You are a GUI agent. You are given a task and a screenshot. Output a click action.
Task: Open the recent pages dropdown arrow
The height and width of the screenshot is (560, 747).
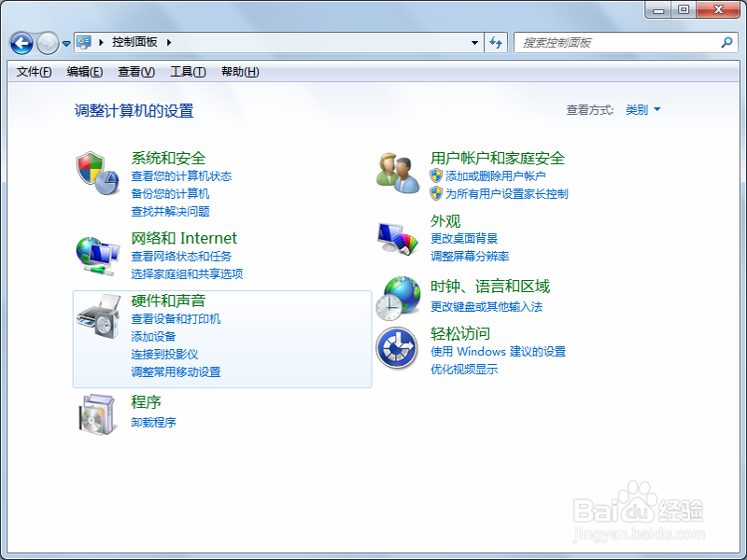tap(66, 43)
